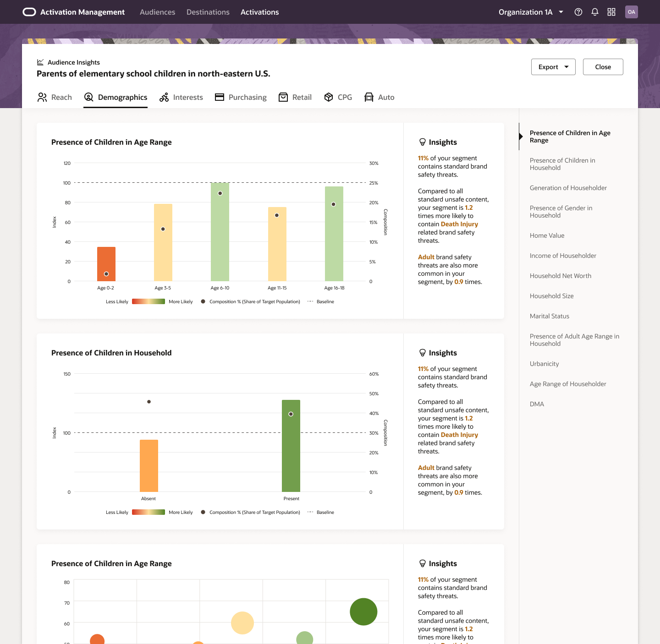
Task: Switch to the Purchasing tab
Action: click(x=241, y=97)
